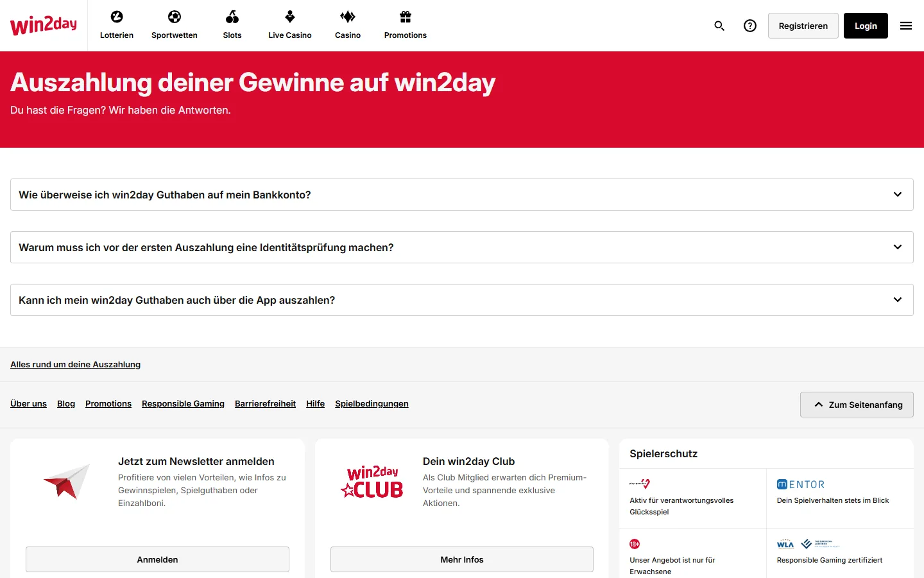Click 'Responsible Gaming zertifiziert' text
This screenshot has width=924, height=578.
point(830,560)
